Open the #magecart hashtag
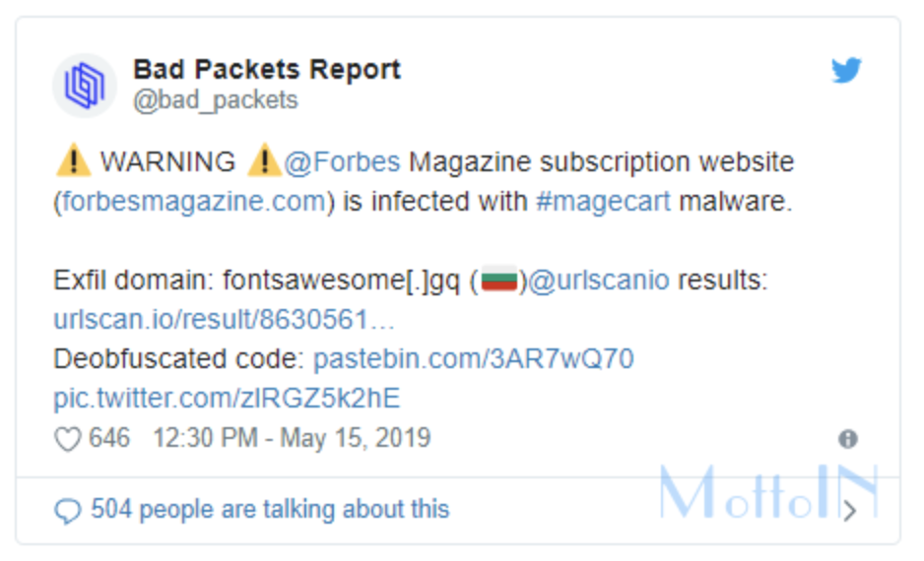Image resolution: width=924 pixels, height=561 pixels. coord(603,202)
